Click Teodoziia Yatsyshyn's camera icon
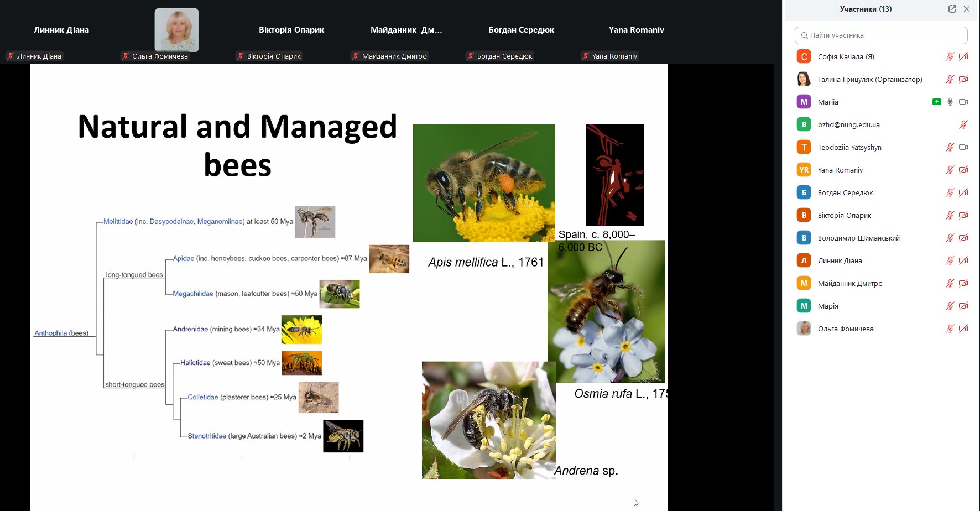This screenshot has height=511, width=980. coord(963,147)
